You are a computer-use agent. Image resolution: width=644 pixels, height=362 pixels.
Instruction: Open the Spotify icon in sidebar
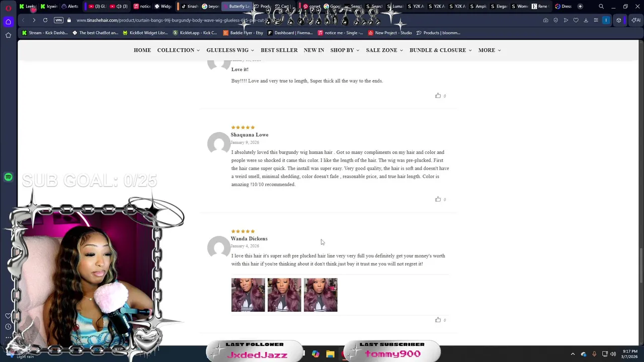(x=8, y=177)
